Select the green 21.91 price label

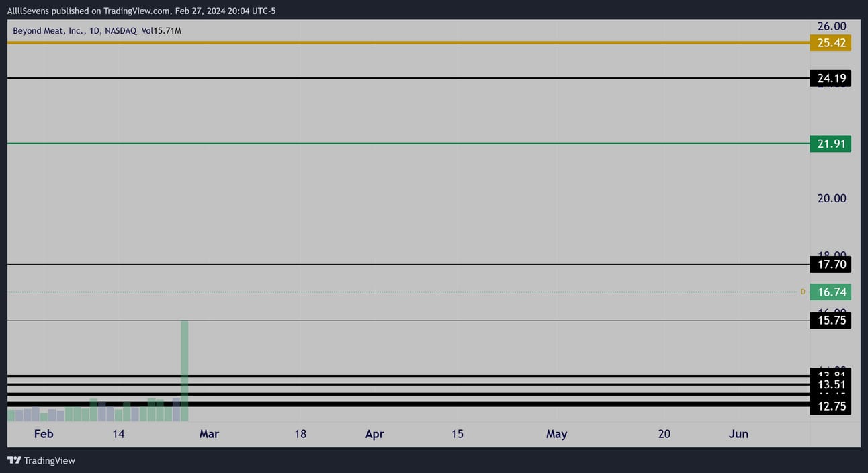831,144
